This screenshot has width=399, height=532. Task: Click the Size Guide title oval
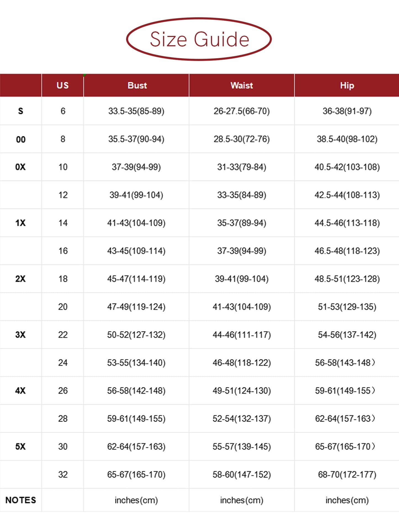point(199,39)
